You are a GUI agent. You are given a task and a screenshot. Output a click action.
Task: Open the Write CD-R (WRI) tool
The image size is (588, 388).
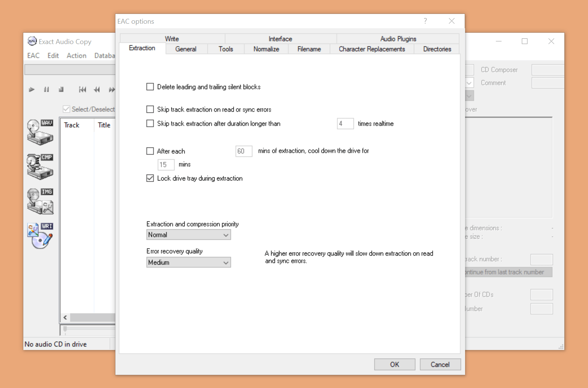click(x=39, y=236)
